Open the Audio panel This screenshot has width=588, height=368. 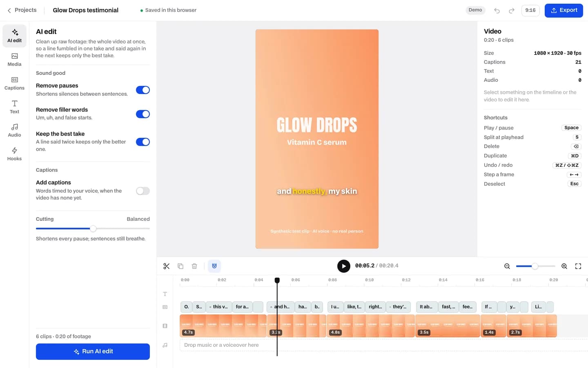[x=15, y=130]
